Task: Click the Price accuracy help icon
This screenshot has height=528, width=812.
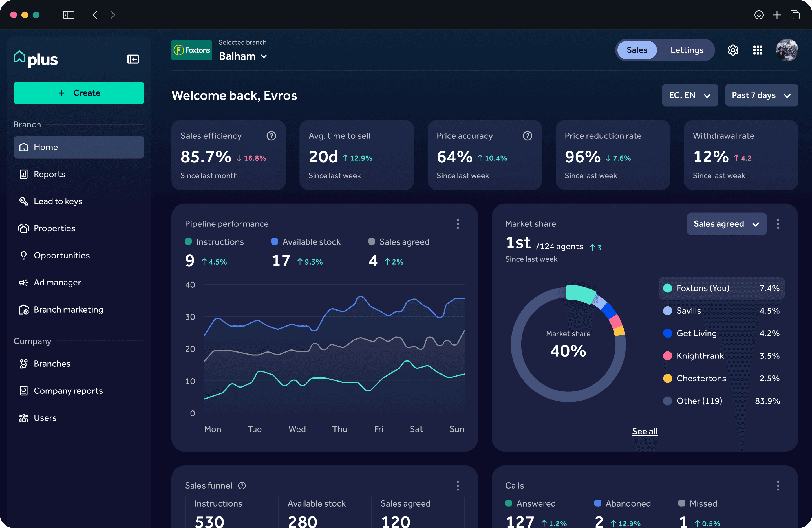Action: (x=527, y=136)
